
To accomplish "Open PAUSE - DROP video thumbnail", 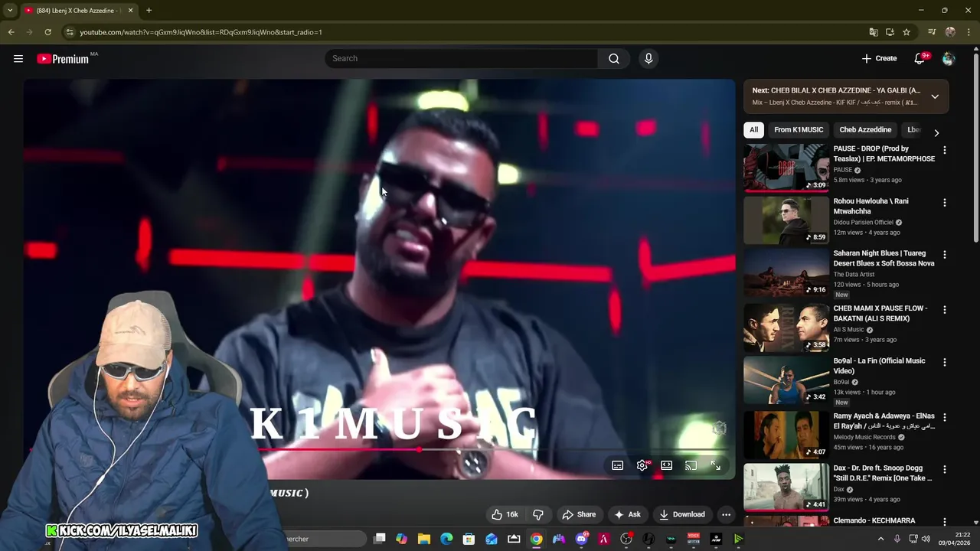I will point(786,168).
